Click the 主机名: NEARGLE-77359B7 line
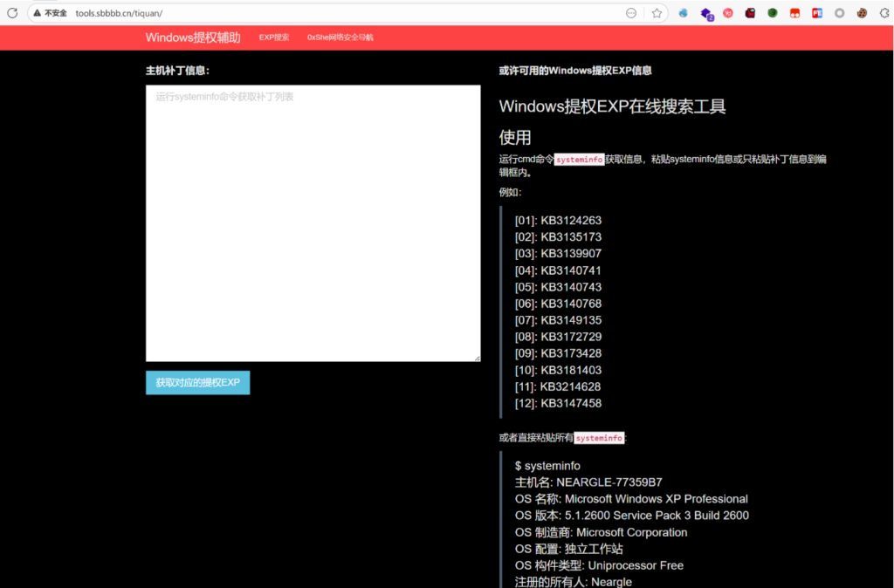The height and width of the screenshot is (588, 894). point(588,482)
